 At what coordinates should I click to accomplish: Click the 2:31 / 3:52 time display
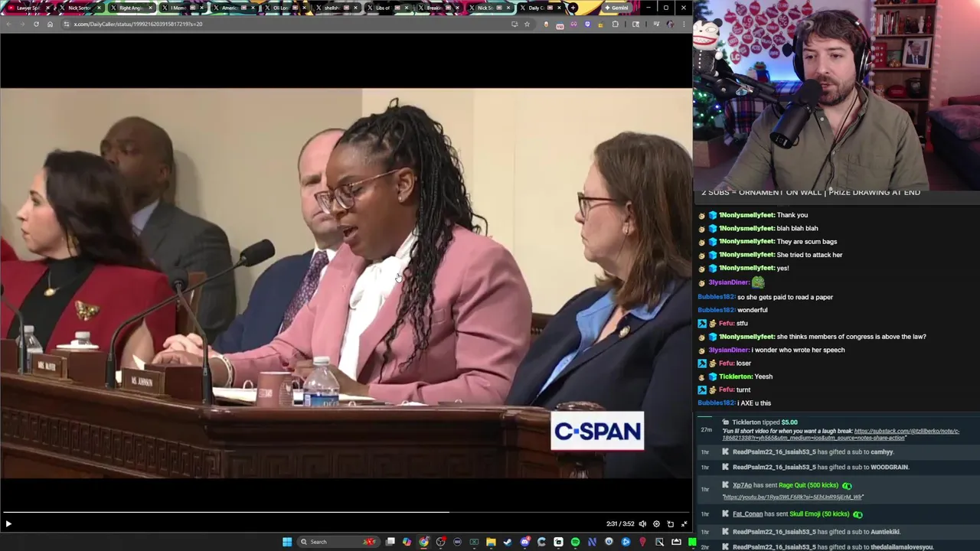pos(620,524)
